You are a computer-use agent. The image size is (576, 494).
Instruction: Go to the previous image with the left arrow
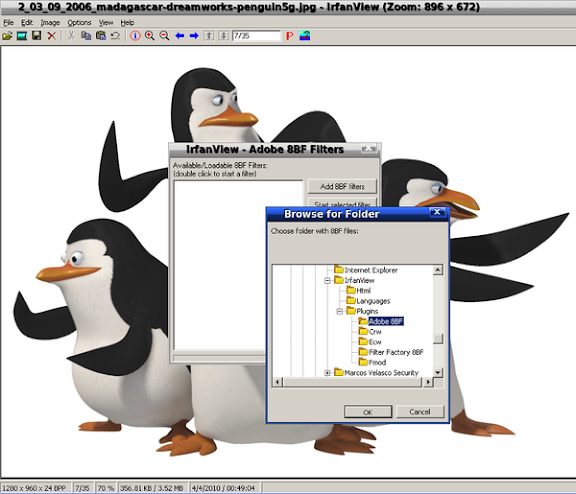180,36
